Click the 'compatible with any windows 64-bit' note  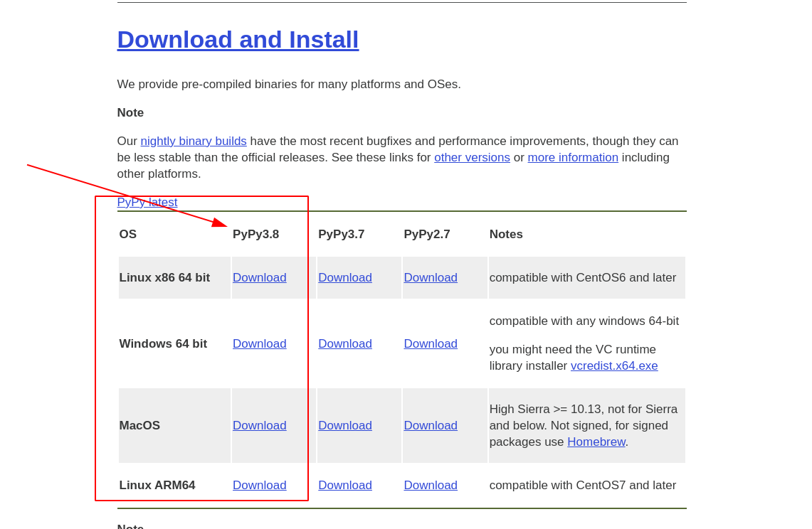point(584,321)
